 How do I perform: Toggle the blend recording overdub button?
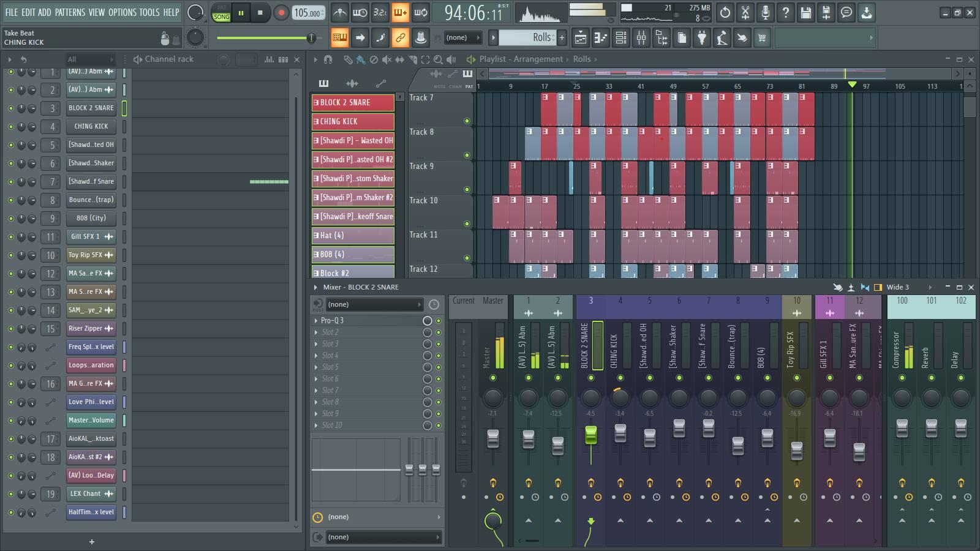click(x=400, y=12)
